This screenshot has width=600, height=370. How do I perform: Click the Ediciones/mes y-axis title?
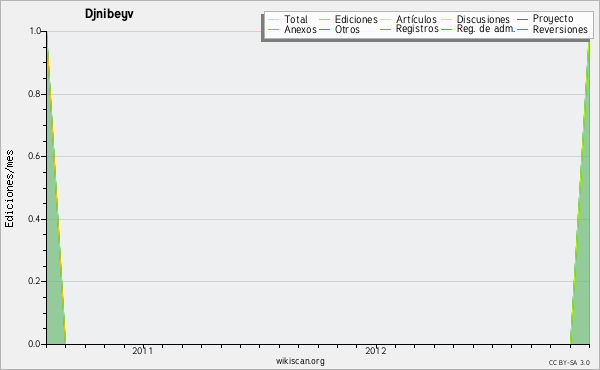click(x=9, y=189)
